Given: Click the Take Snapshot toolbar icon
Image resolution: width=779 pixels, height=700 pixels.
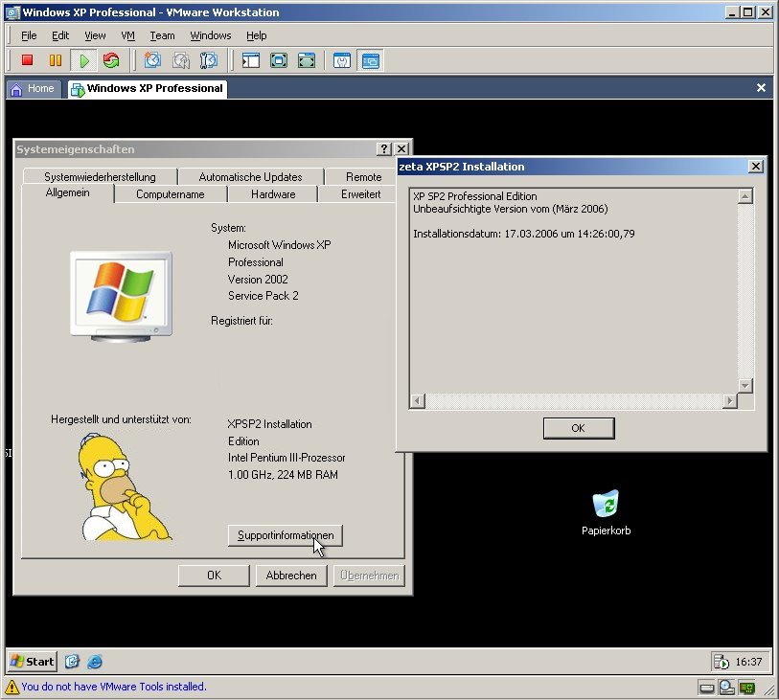Looking at the screenshot, I should [x=152, y=60].
